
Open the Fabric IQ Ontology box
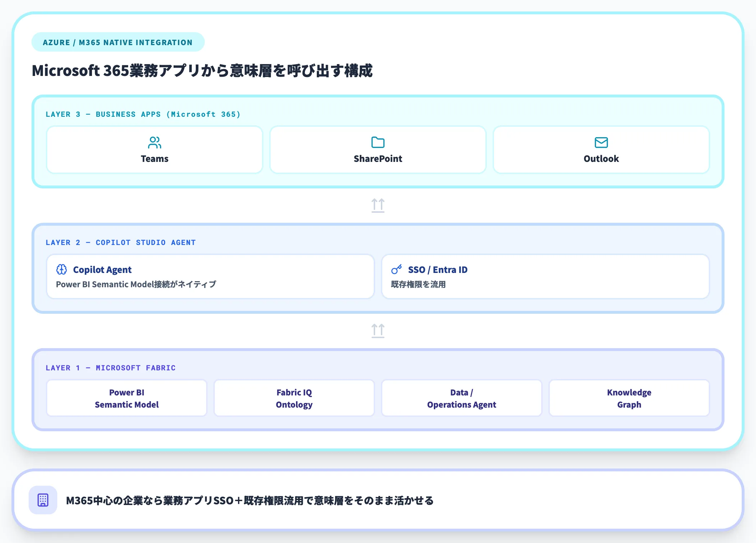294,398
